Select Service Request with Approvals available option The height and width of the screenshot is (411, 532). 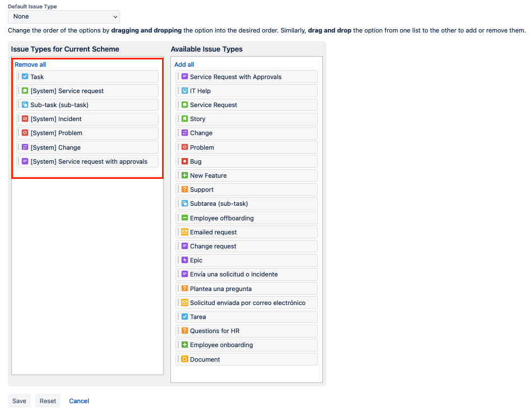[247, 77]
